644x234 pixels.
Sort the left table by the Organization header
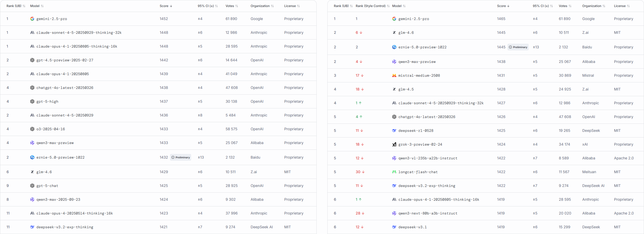tap(262, 6)
